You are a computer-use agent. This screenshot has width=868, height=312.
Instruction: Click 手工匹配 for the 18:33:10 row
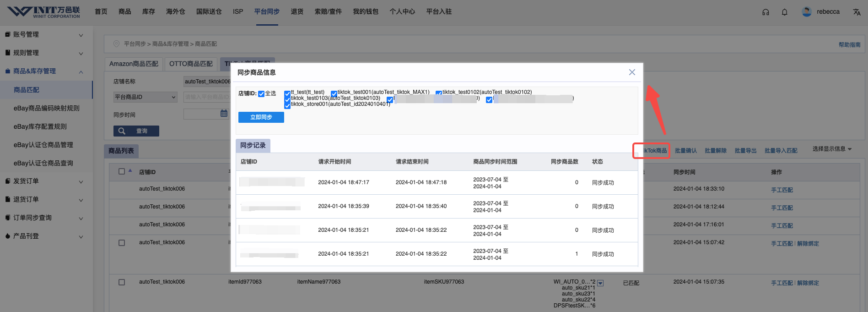782,190
